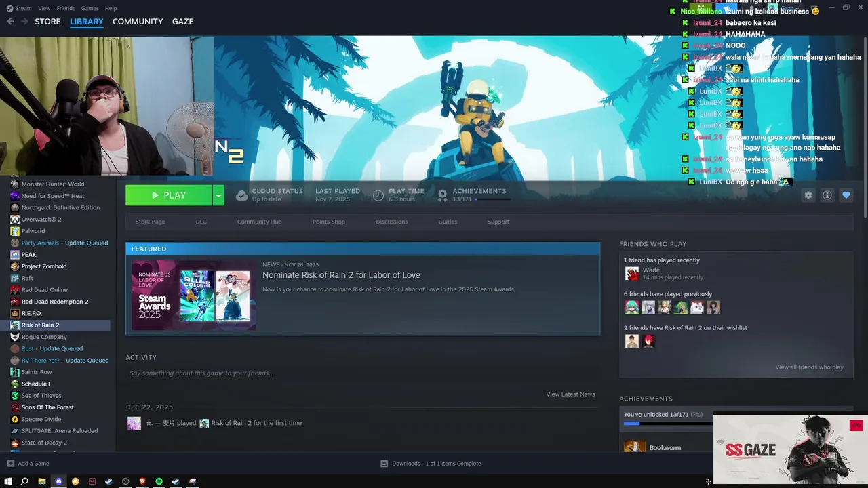868x488 pixels.
Task: Select Raft in the library list
Action: click(27, 278)
